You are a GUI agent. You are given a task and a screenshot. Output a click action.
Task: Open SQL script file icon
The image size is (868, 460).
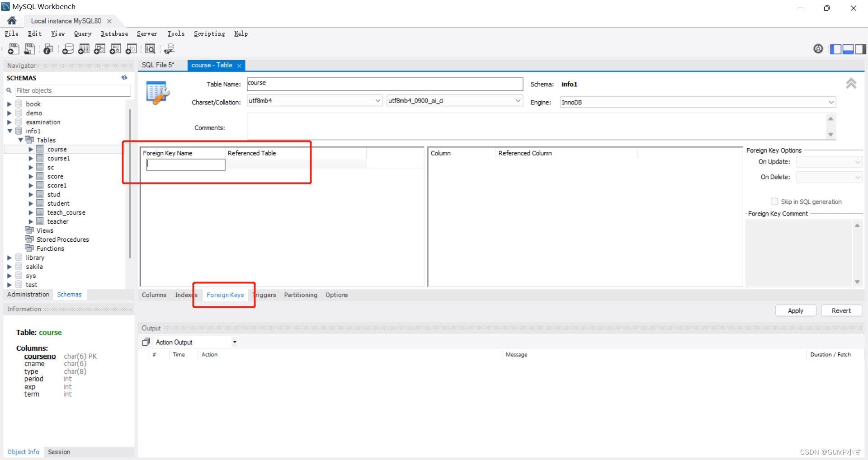click(x=30, y=49)
